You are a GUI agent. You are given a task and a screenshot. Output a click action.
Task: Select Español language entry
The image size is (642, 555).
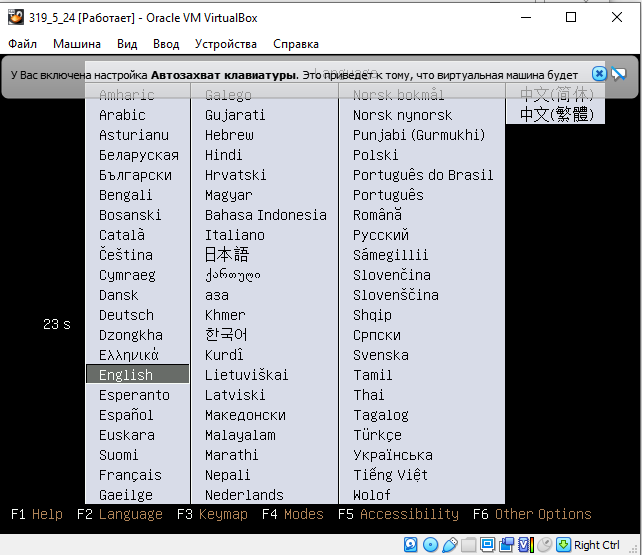point(126,415)
